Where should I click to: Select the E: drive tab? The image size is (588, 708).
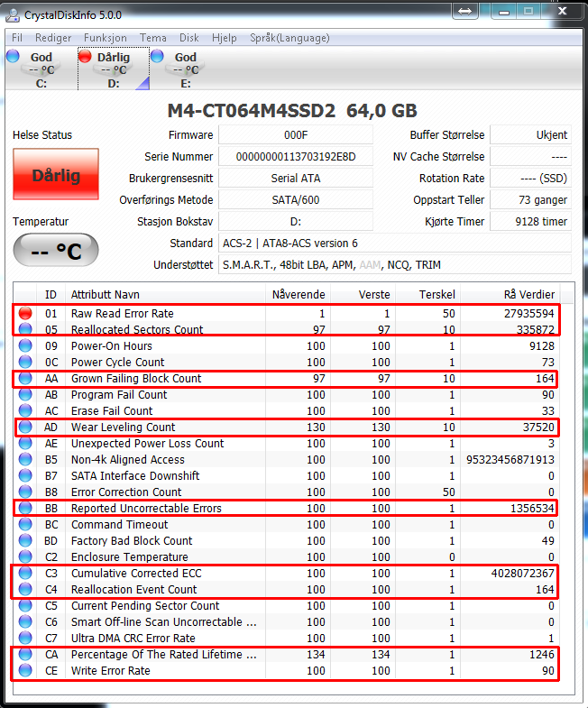pos(186,69)
